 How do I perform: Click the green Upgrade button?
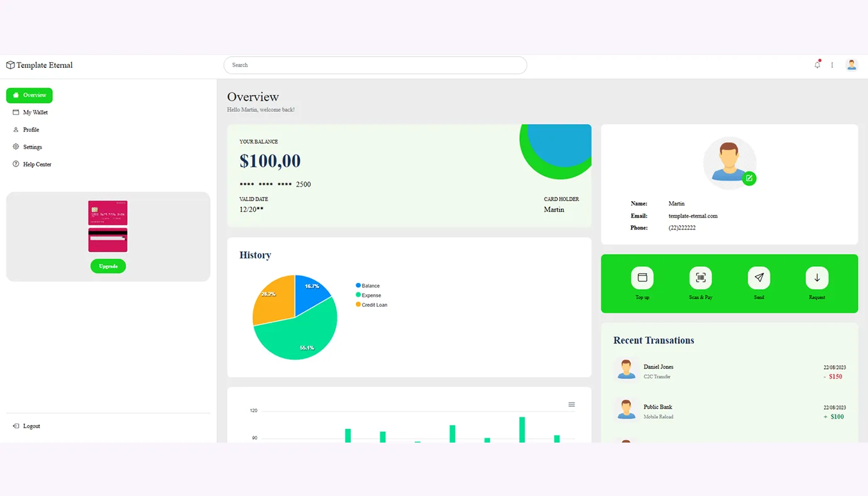point(108,267)
